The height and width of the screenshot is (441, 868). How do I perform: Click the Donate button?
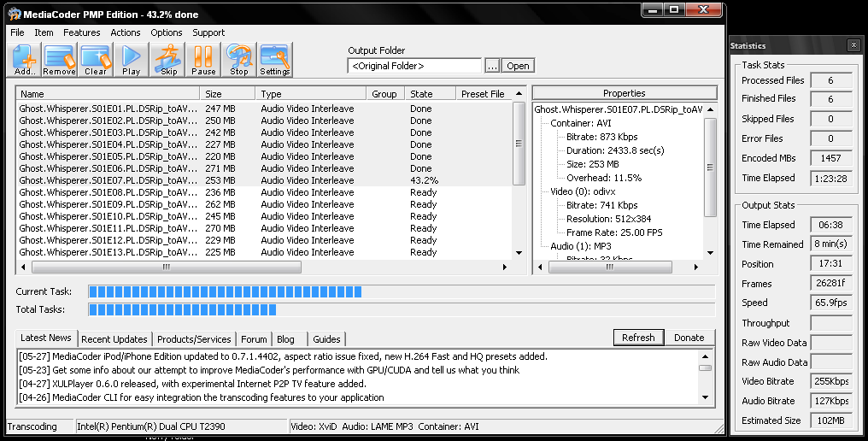click(689, 338)
